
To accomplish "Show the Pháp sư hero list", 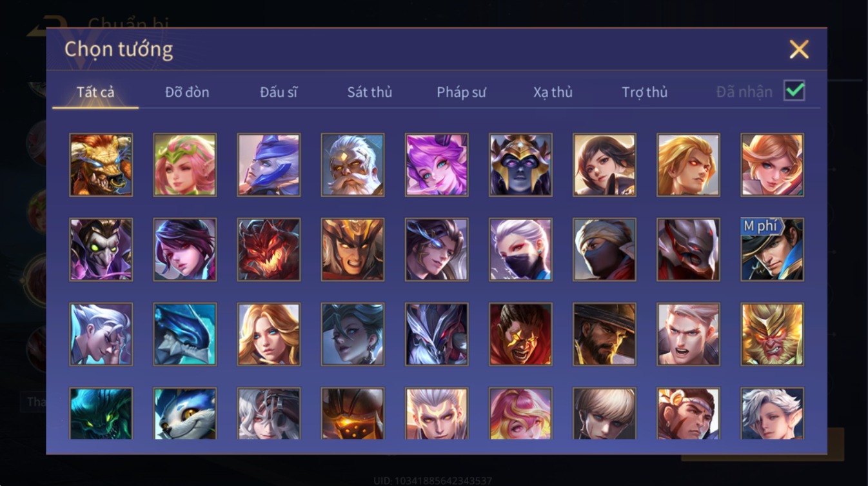I will [x=461, y=92].
